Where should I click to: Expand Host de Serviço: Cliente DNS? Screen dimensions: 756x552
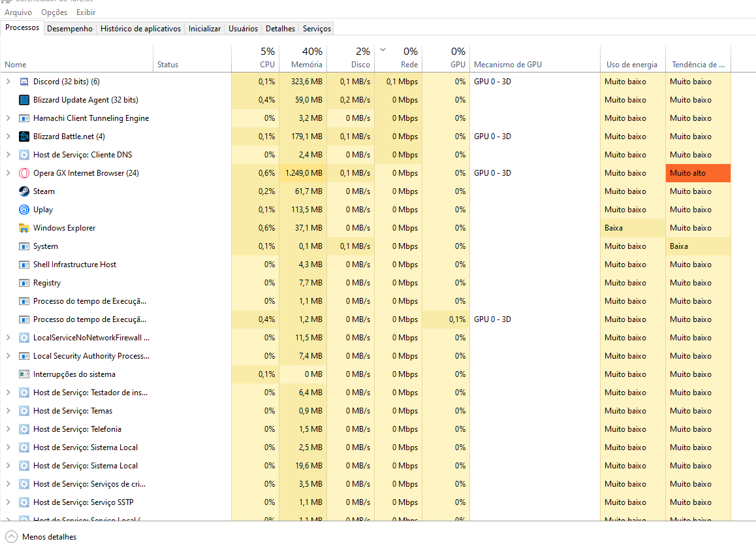[8, 155]
